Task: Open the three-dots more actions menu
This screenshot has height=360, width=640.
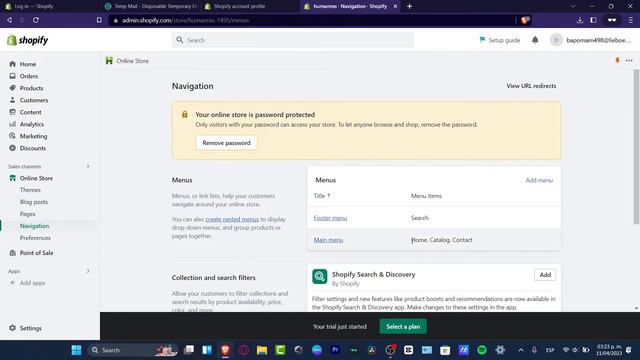Action: pos(629,60)
